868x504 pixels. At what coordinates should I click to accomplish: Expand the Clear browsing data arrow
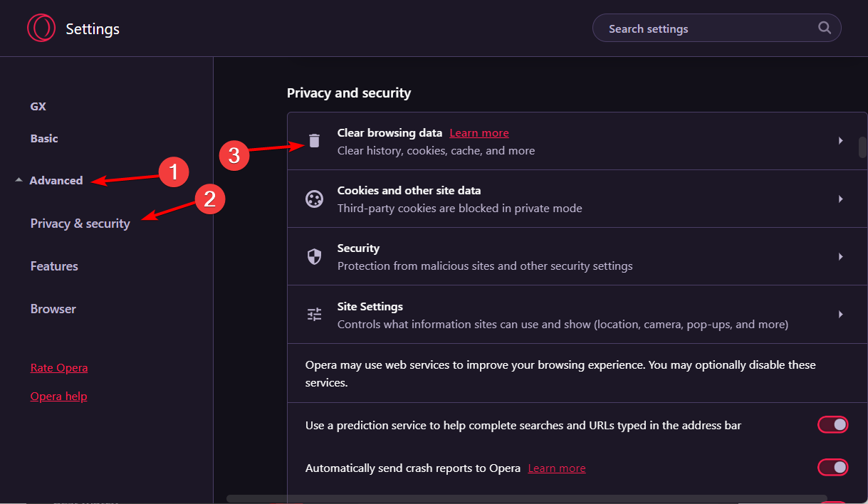pyautogui.click(x=841, y=141)
